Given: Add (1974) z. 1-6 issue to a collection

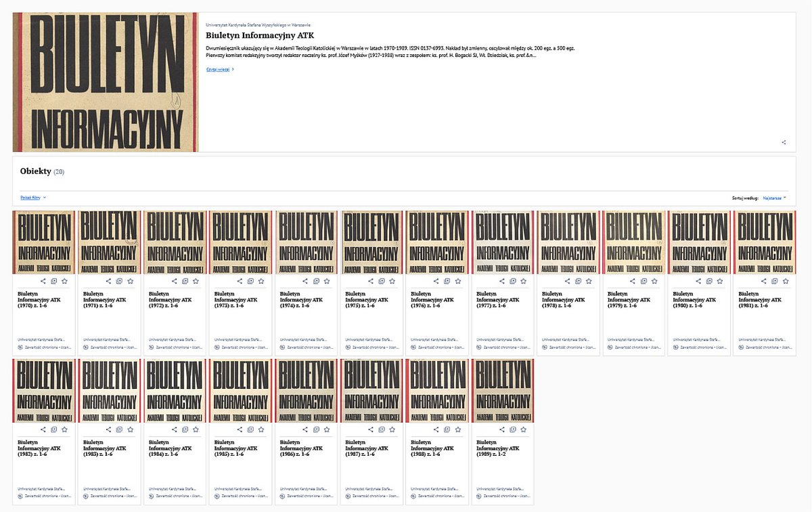Looking at the screenshot, I should point(317,280).
